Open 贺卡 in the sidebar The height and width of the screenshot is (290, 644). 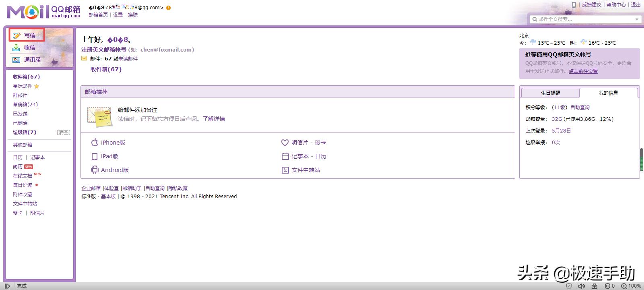click(x=18, y=213)
